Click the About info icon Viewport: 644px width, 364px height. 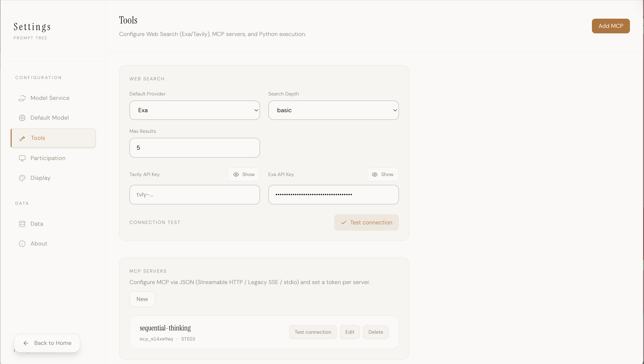[x=22, y=243]
